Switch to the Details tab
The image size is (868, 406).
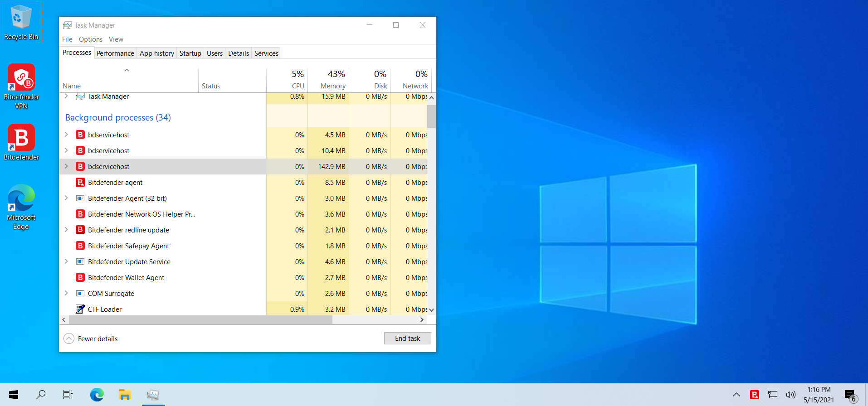[239, 53]
